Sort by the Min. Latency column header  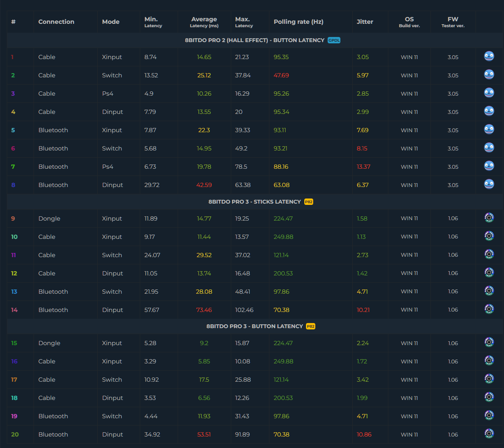point(153,22)
